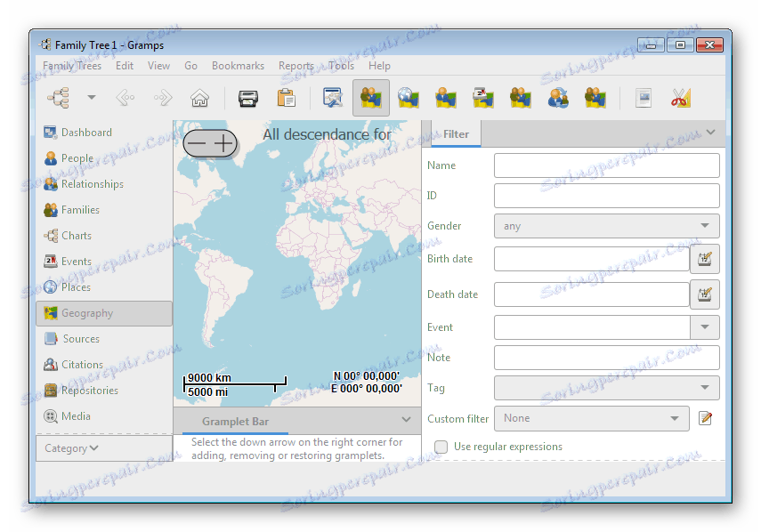Viewport: 761px width, 532px height.
Task: Expand the Category dropdown at sidebar bottom
Action: point(104,448)
